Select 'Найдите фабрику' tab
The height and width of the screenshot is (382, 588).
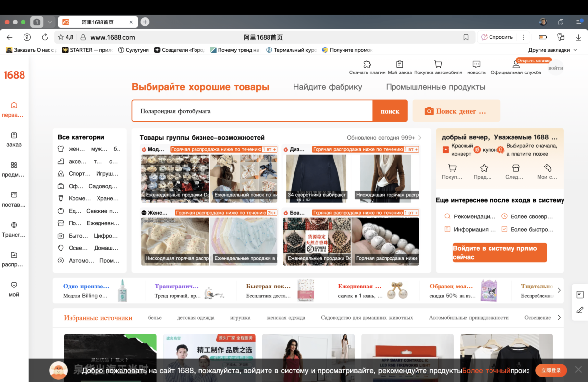pos(327,87)
